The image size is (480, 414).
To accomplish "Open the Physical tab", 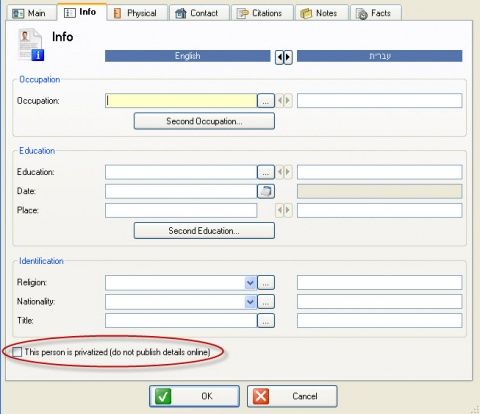I will pyautogui.click(x=138, y=13).
